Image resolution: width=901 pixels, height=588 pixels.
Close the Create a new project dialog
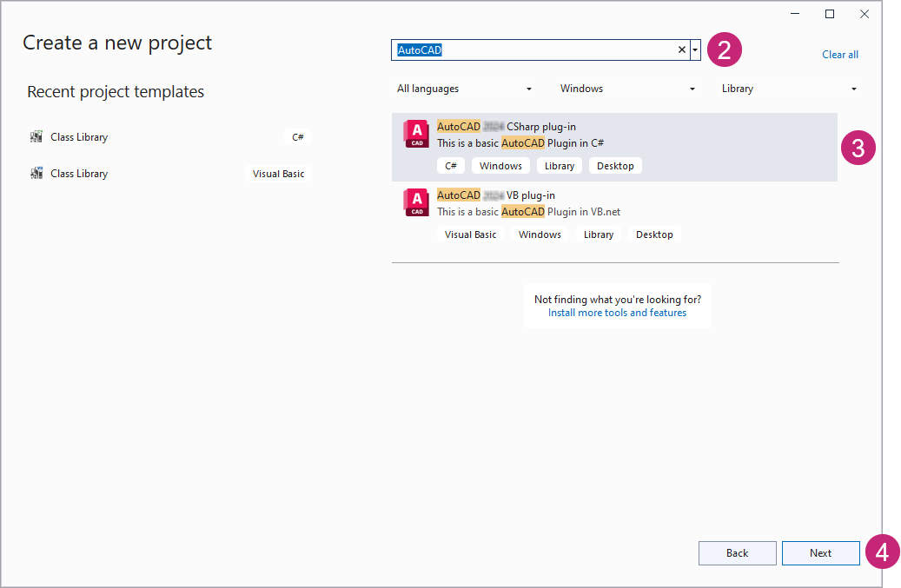coord(865,14)
